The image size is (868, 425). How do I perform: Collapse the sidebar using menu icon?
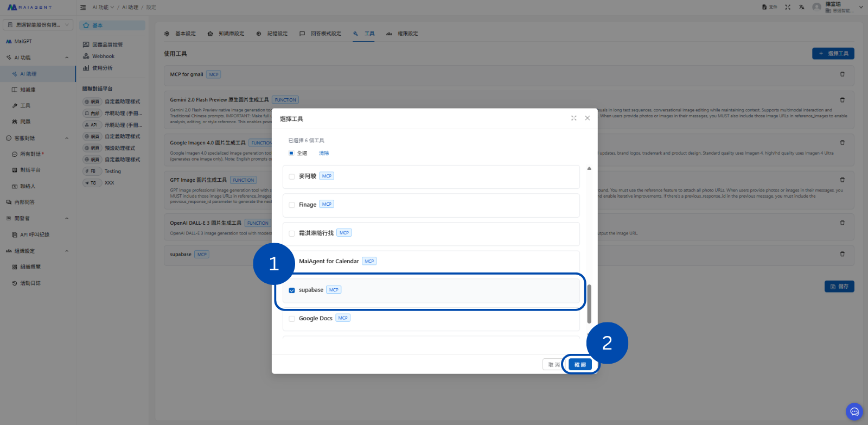pyautogui.click(x=83, y=7)
